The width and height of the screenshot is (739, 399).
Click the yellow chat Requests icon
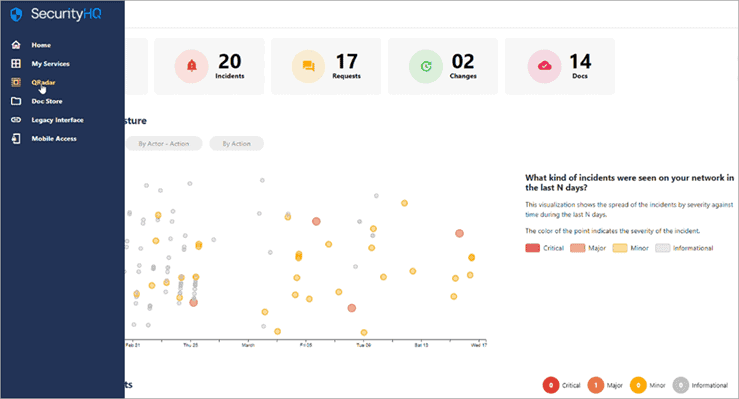pos(308,66)
